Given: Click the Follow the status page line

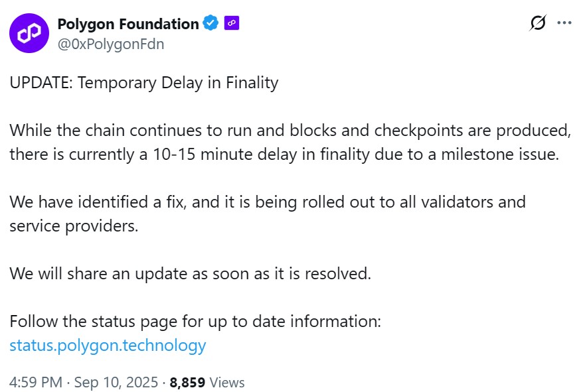Looking at the screenshot, I should pos(195,322).
